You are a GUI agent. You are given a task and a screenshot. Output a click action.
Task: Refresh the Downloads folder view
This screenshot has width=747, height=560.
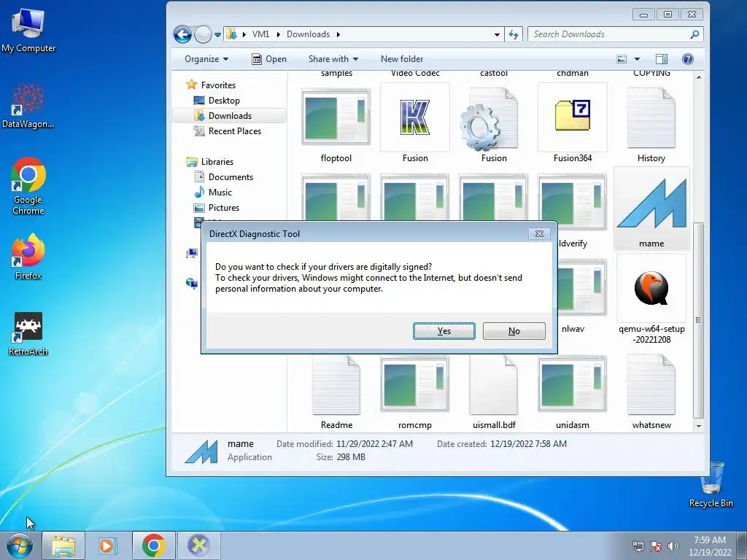pyautogui.click(x=514, y=34)
